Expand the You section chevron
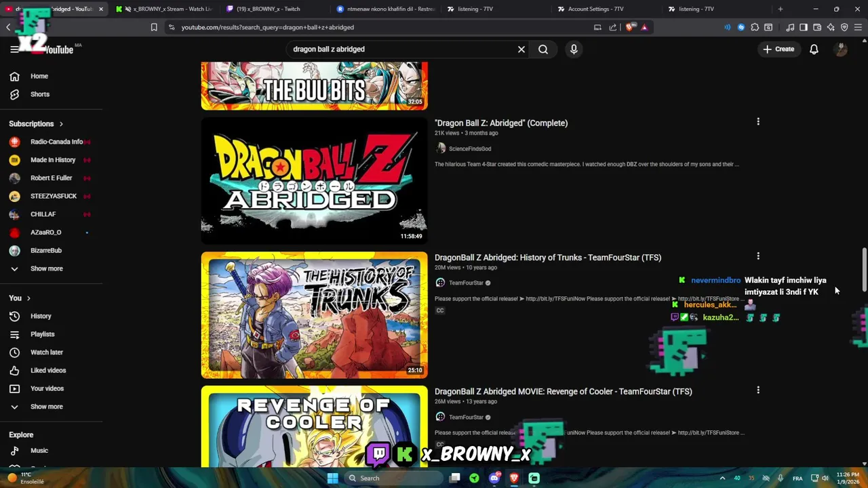Screen dimensions: 868x488 click(x=28, y=298)
